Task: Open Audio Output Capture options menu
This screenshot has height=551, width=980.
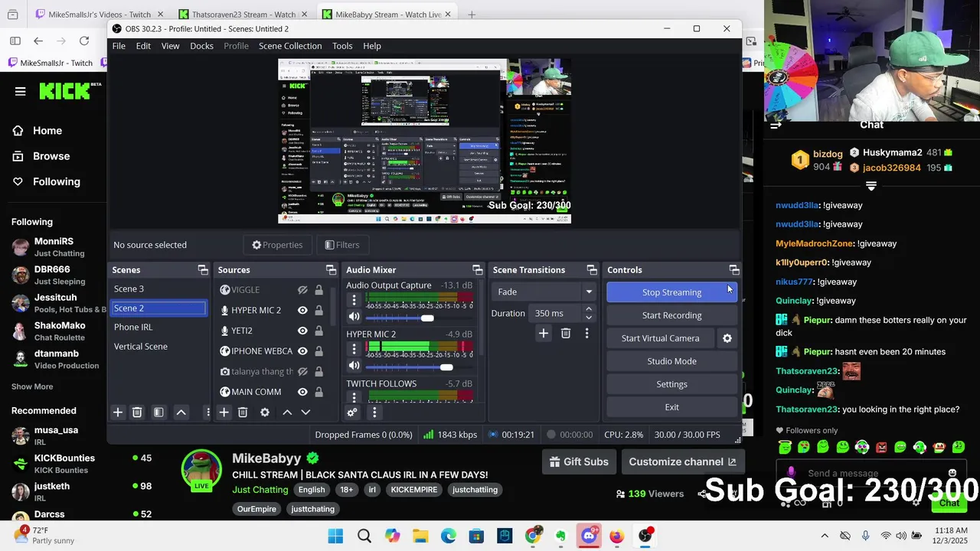Action: (x=354, y=299)
